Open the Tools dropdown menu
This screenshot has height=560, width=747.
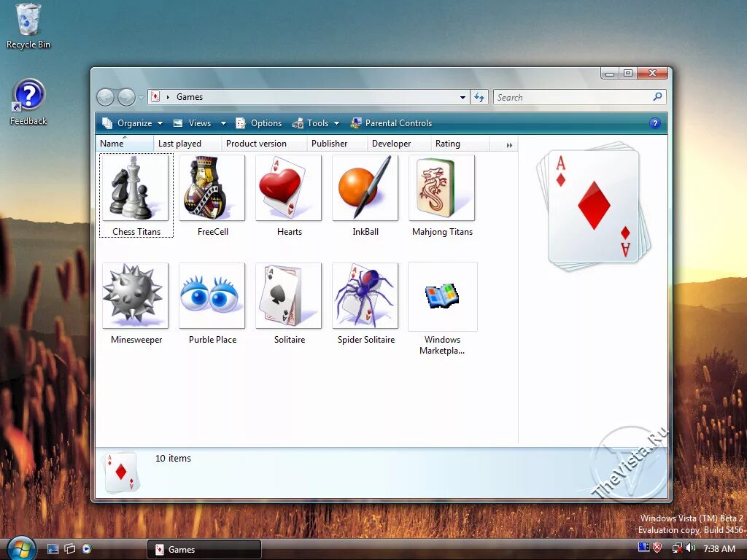[315, 123]
